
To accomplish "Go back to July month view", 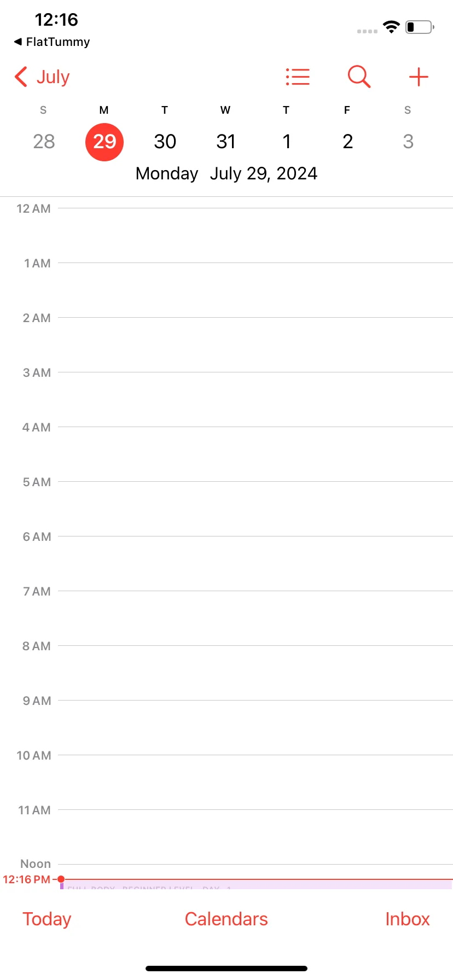I will pyautogui.click(x=43, y=77).
